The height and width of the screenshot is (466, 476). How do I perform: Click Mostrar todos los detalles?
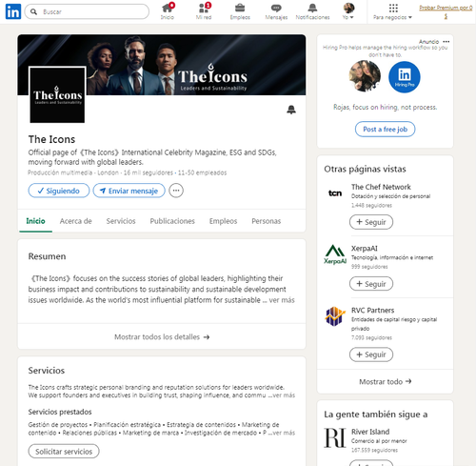[162, 336]
